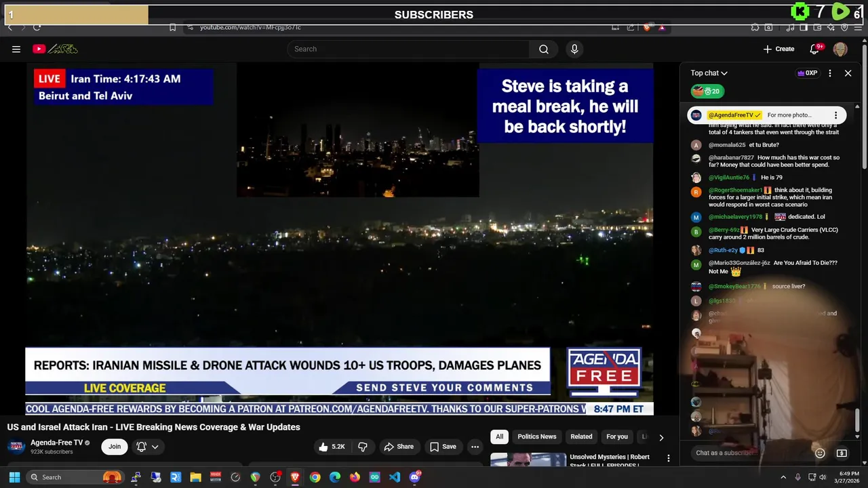Toggle the browser sidebar panel
The image size is (868, 488).
pyautogui.click(x=804, y=27)
